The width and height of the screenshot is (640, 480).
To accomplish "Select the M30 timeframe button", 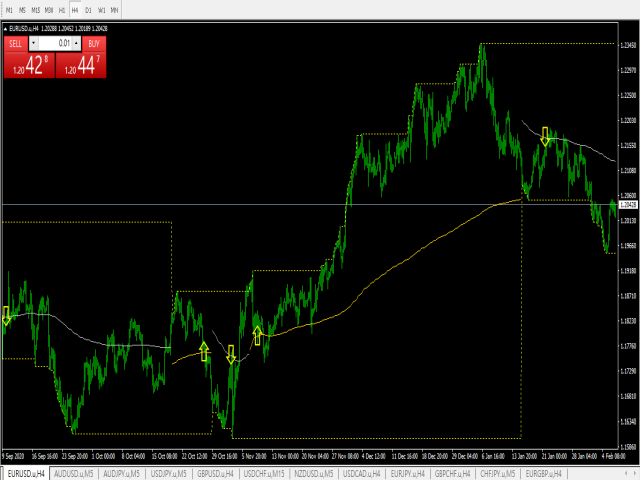I will (49, 10).
